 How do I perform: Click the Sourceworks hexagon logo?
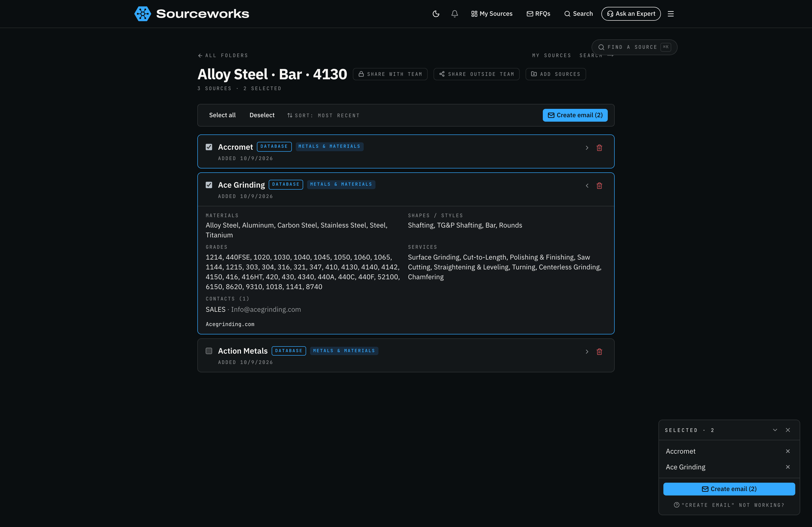pos(143,14)
